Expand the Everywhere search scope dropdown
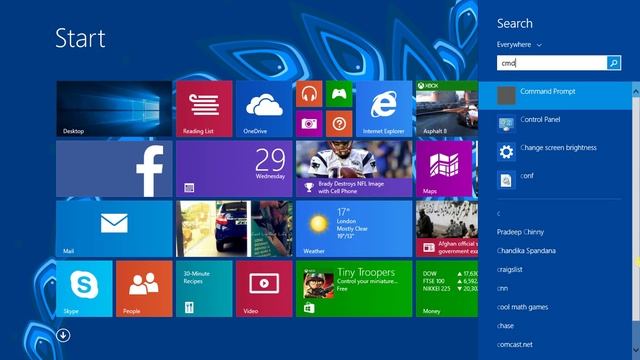This screenshot has width=640, height=360. coord(519,44)
